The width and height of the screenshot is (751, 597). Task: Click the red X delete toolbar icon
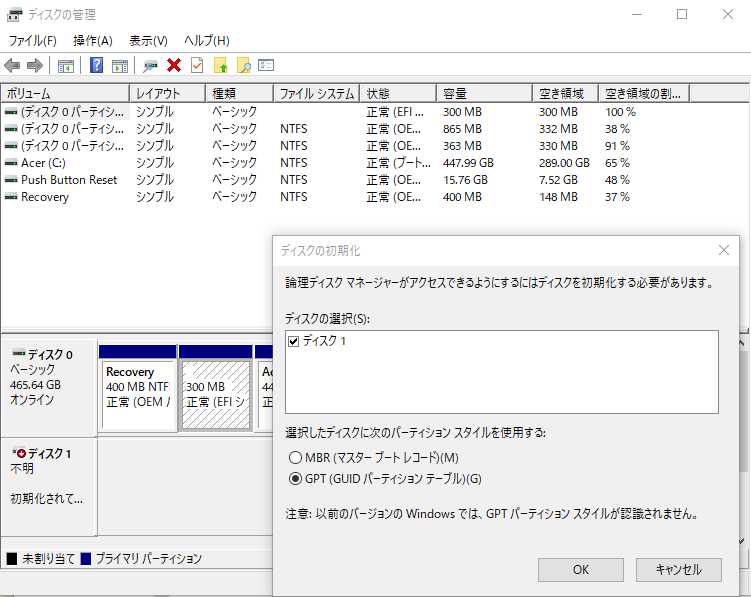[x=174, y=65]
